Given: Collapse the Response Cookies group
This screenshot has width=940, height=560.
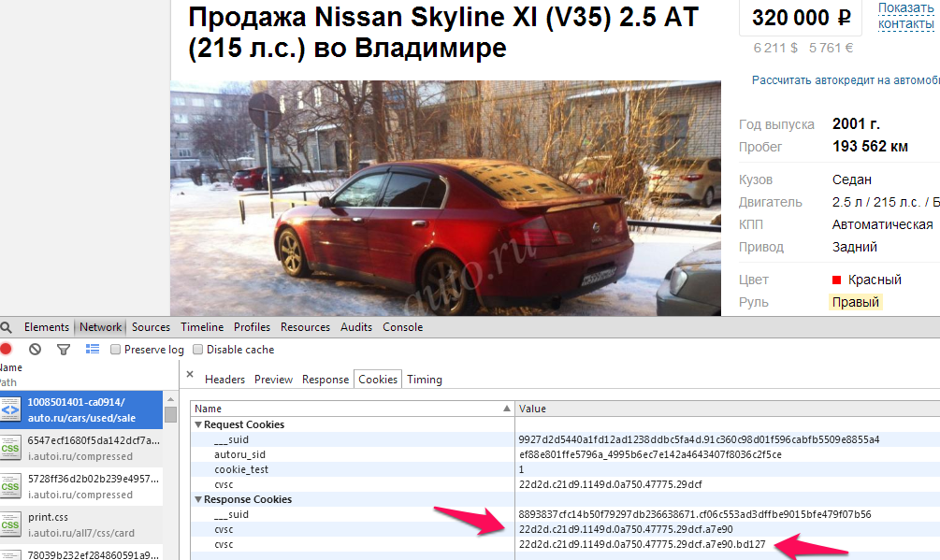Looking at the screenshot, I should pyautogui.click(x=198, y=499).
